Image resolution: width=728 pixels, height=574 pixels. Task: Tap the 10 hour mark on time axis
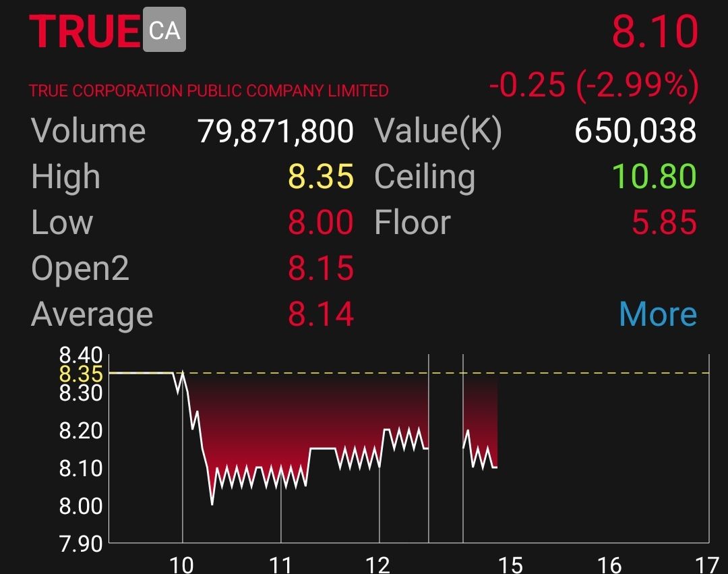click(x=181, y=565)
